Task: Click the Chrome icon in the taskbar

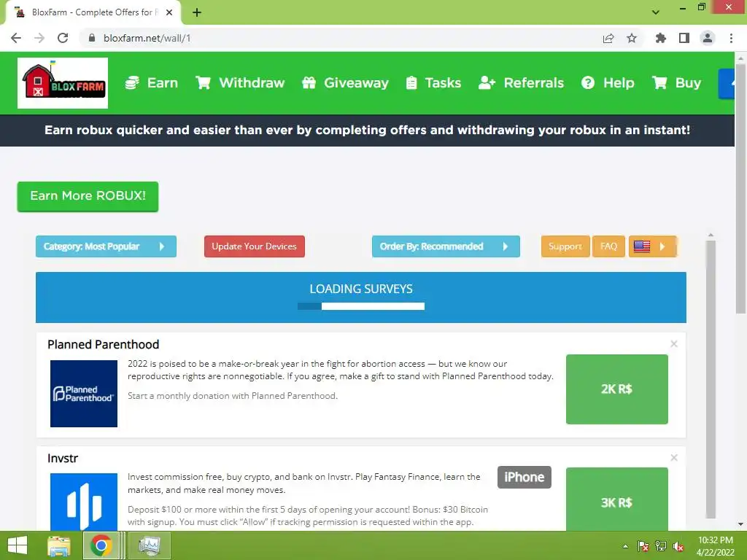Action: [101, 545]
